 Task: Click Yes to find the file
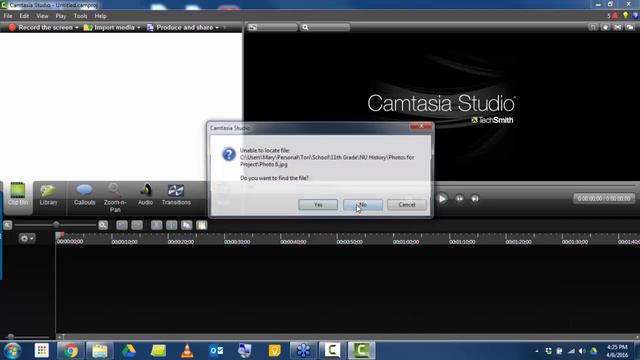coord(318,204)
